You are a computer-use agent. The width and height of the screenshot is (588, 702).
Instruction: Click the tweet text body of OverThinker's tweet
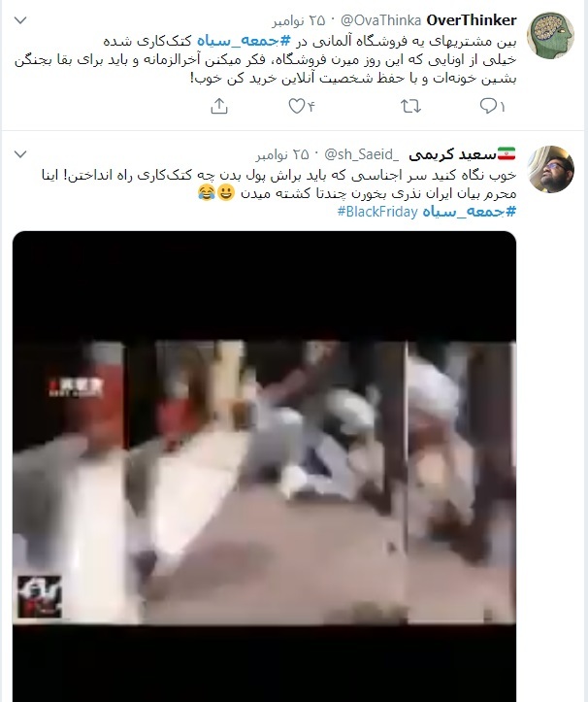[x=265, y=59]
